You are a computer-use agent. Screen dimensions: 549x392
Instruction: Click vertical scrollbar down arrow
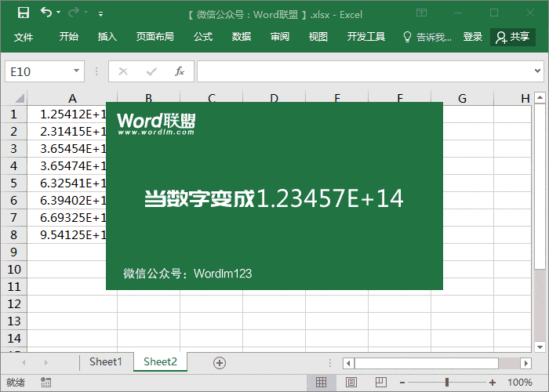(540, 347)
